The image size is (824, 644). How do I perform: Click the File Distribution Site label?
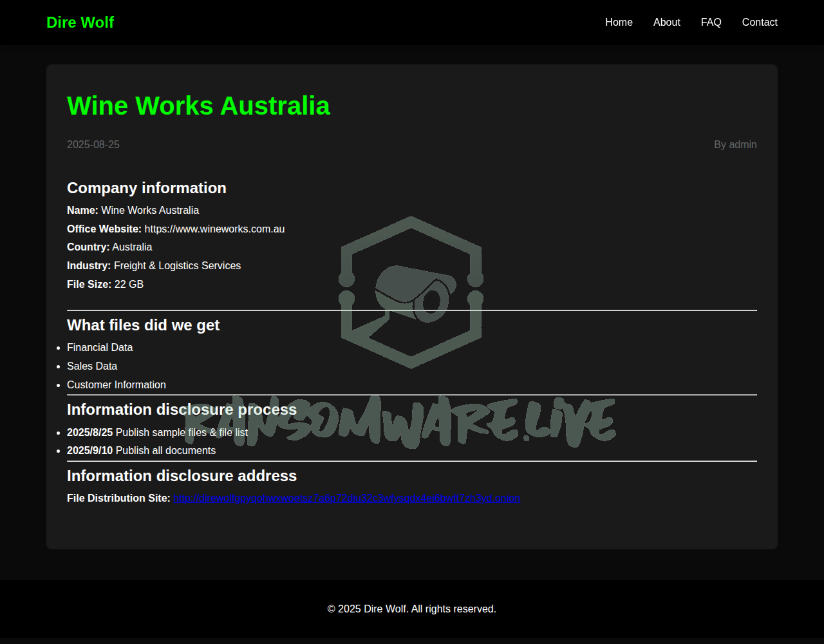(x=118, y=498)
